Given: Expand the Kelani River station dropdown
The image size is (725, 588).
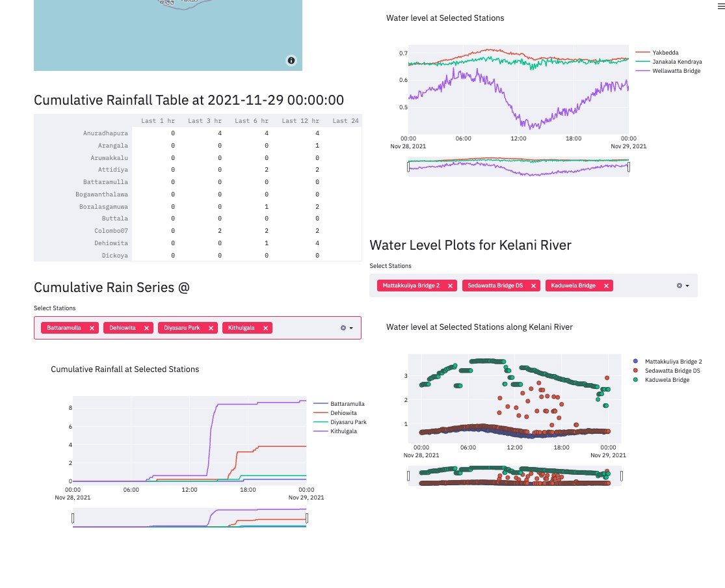Looking at the screenshot, I should 688,286.
